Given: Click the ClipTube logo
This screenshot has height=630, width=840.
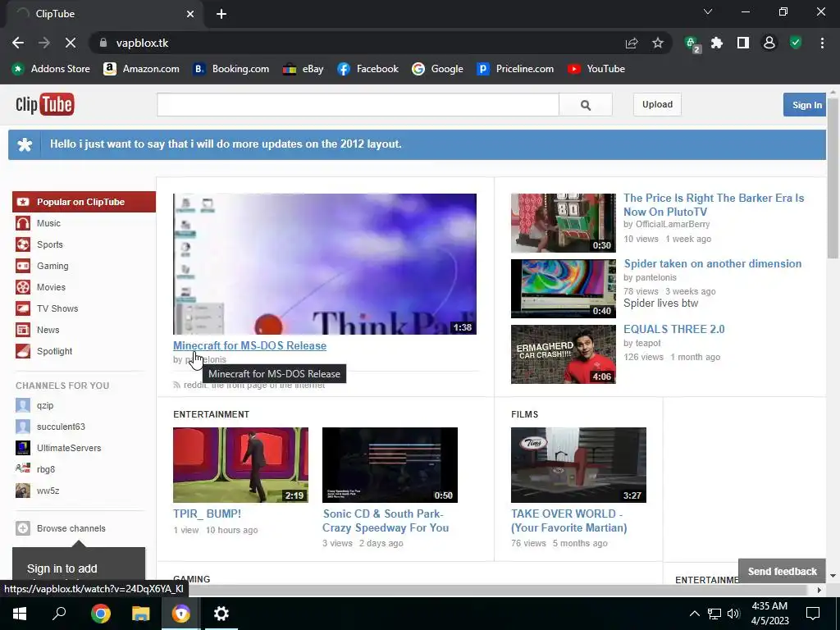Looking at the screenshot, I should point(45,104).
